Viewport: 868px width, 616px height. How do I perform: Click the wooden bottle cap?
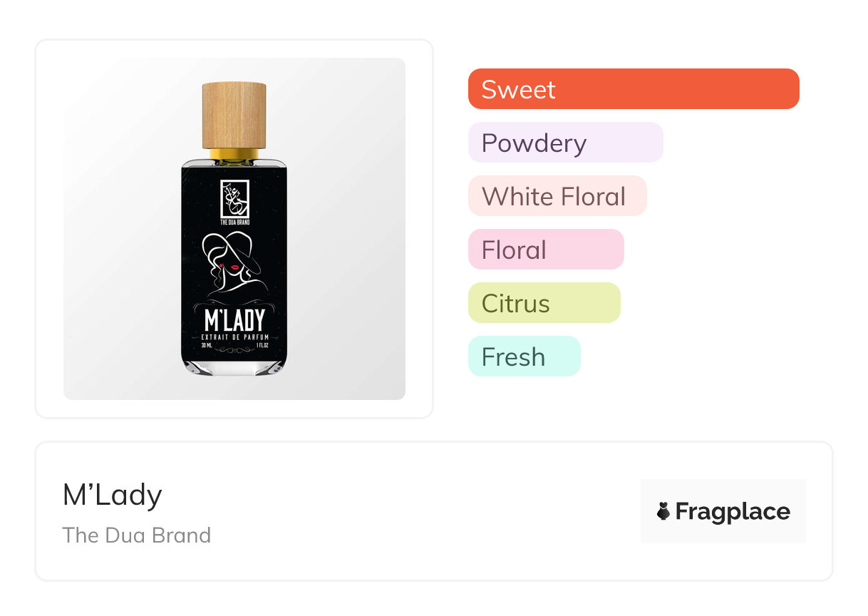[x=234, y=115]
